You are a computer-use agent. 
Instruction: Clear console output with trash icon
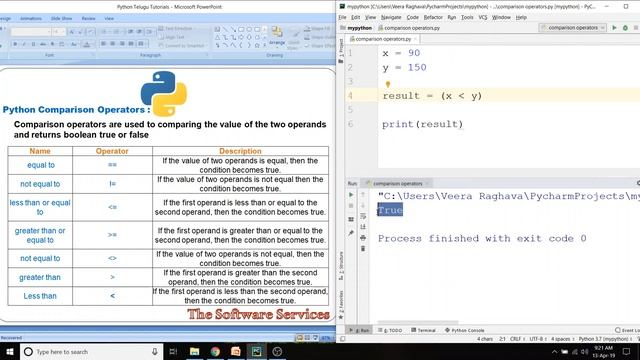click(x=363, y=248)
